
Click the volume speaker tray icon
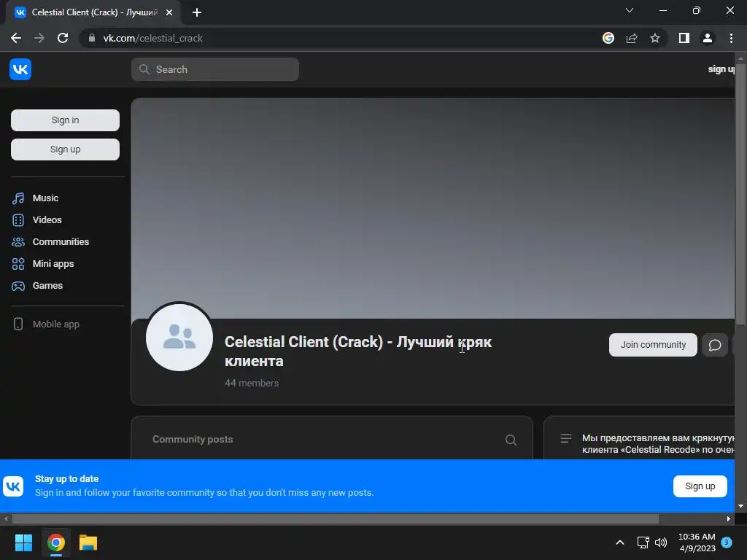(x=661, y=542)
